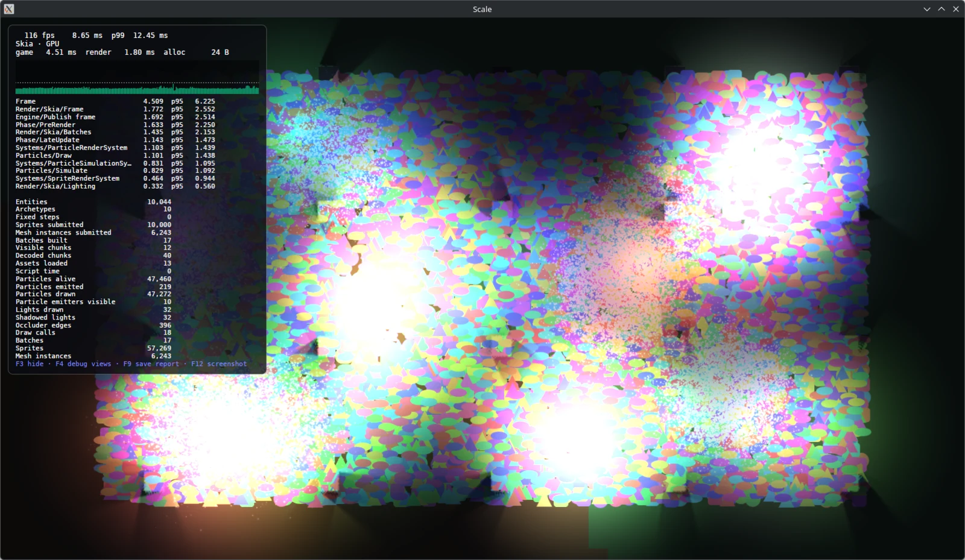Click the 'Render/Skia/Batches' timing row
Viewport: 965px width, 560px height.
115,132
